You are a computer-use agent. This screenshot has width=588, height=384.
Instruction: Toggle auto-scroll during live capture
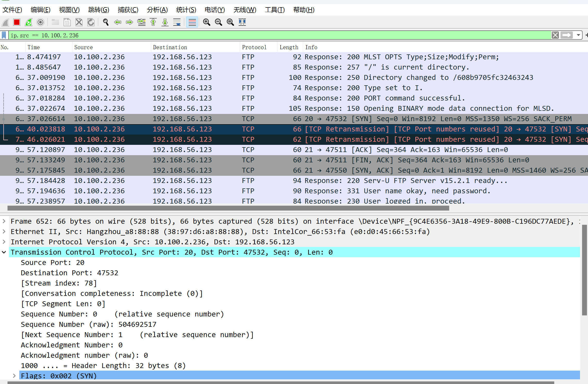coord(177,22)
